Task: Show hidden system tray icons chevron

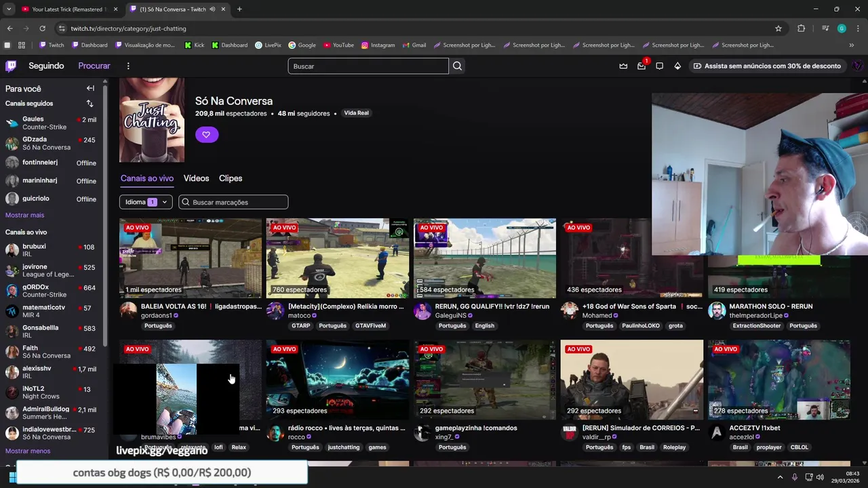Action: pyautogui.click(x=780, y=477)
